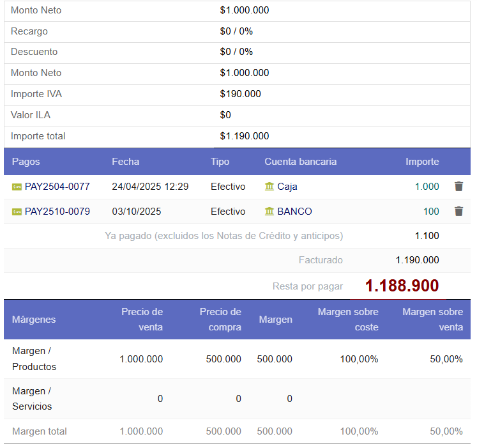477x448 pixels.
Task: Click the Pagos column header
Action: click(x=26, y=162)
